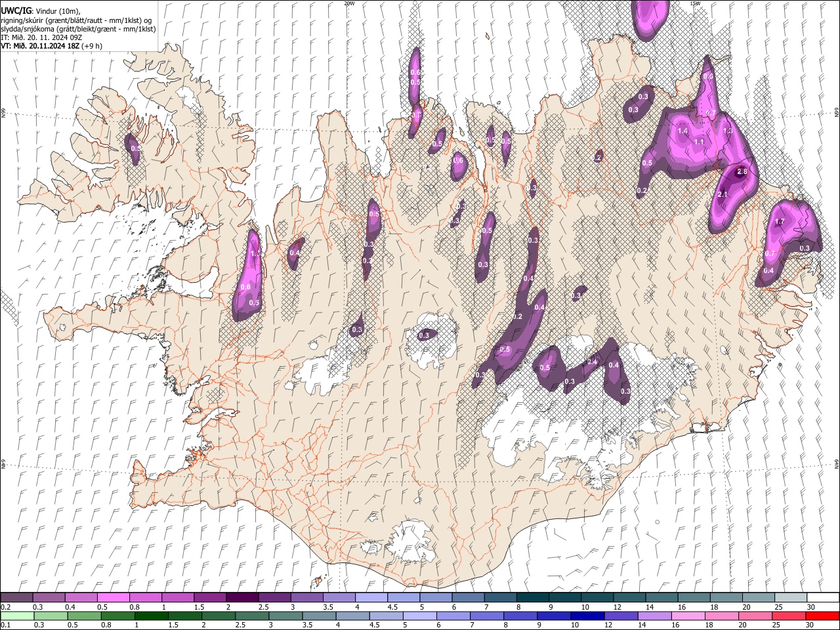Click the '1.1' precipitation value on the map
840x630 pixels.
(699, 142)
